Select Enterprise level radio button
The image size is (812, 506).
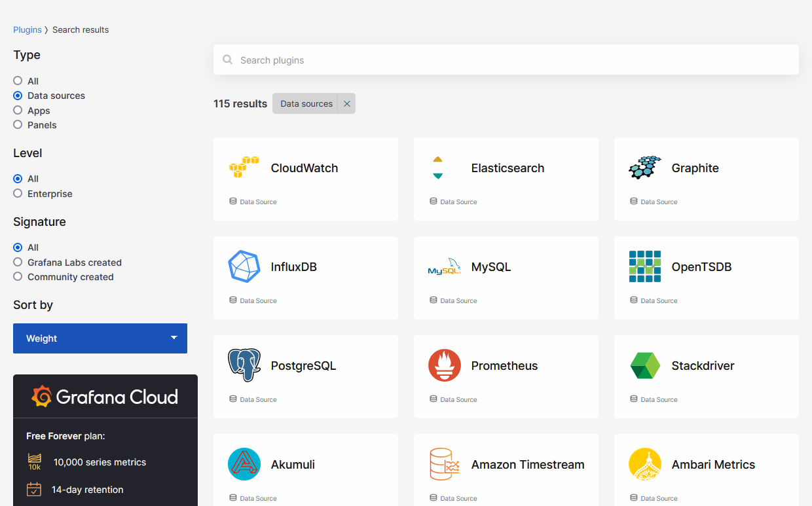pyautogui.click(x=18, y=193)
